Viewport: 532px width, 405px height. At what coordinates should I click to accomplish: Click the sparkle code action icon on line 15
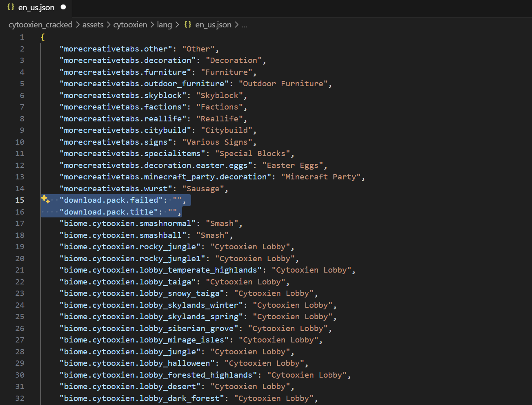coord(45,199)
